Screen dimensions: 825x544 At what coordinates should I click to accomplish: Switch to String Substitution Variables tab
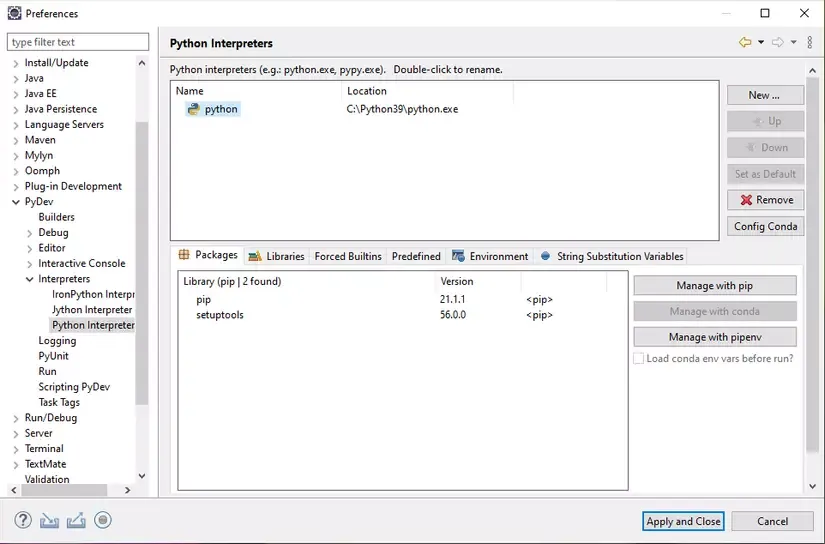click(x=612, y=256)
